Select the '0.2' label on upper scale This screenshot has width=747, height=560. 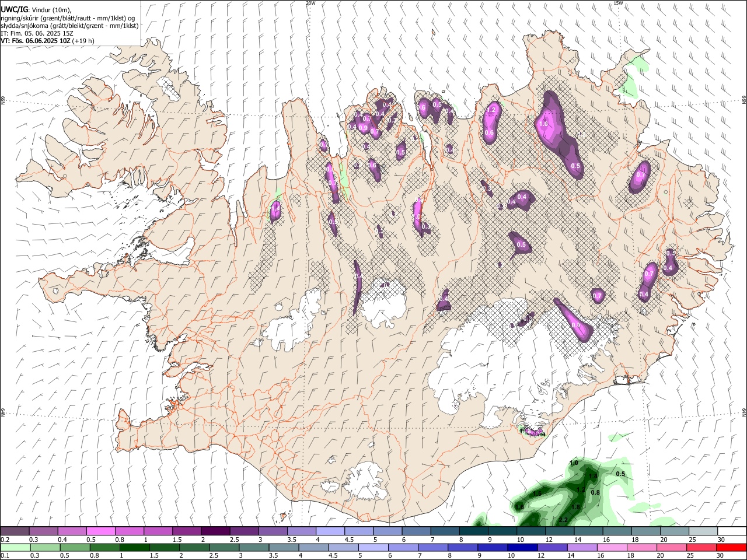click(x=5, y=540)
